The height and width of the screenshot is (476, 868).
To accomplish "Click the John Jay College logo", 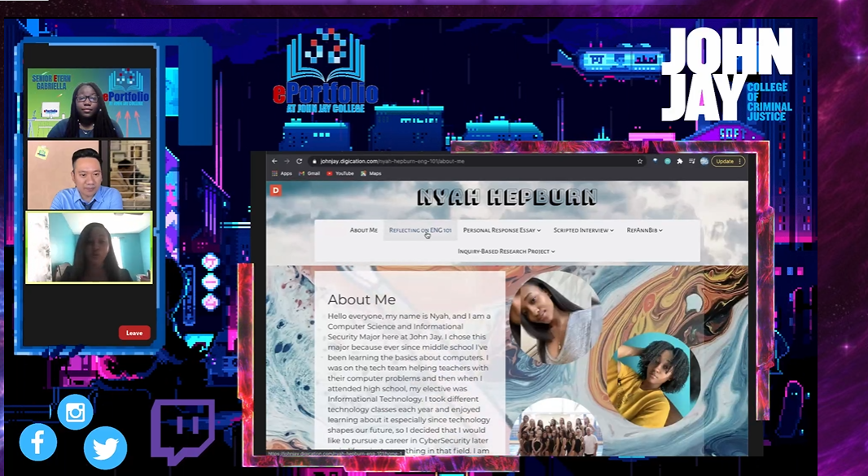I will point(727,74).
